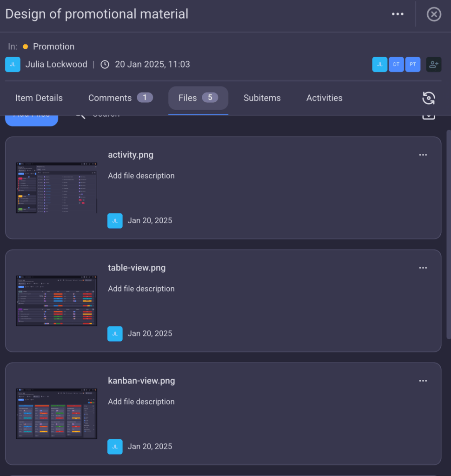451x476 pixels.
Task: Select the search magnifier icon
Action: coord(80,114)
